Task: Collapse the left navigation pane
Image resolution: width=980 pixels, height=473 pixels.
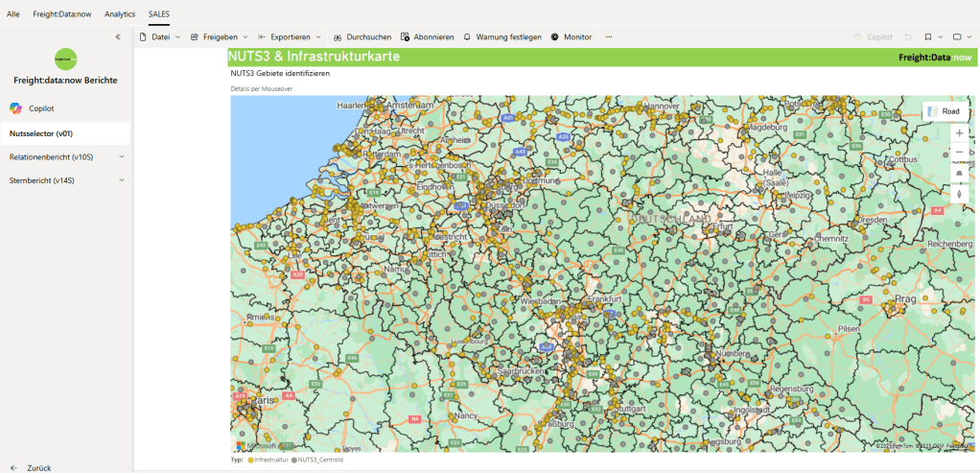Action: pyautogui.click(x=118, y=36)
